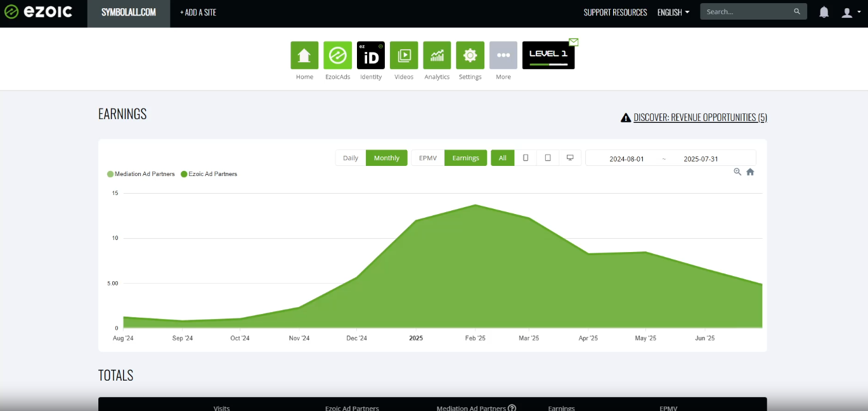The height and width of the screenshot is (411, 868).
Task: Click the chart zoom magnifier icon
Action: 737,172
